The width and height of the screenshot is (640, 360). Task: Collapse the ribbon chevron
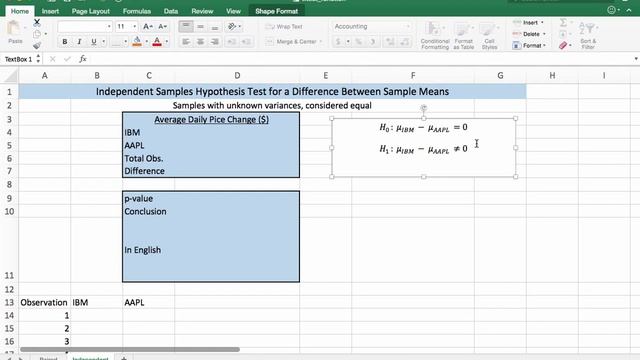click(629, 11)
